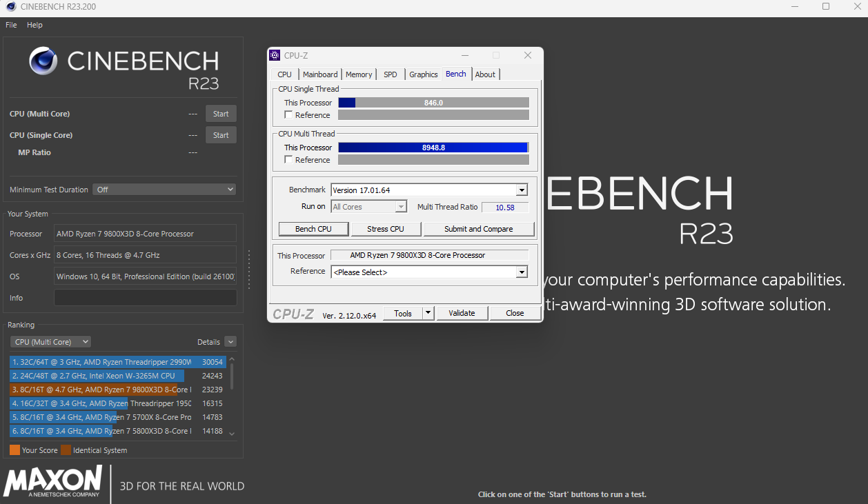Expand the ranking Details arrow
The height and width of the screenshot is (504, 868).
230,342
